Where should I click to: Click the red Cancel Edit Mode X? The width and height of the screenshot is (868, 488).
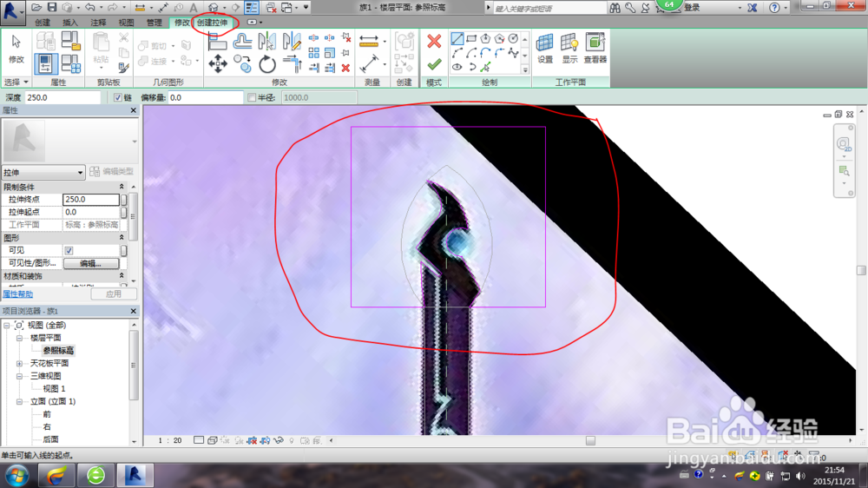coord(435,41)
